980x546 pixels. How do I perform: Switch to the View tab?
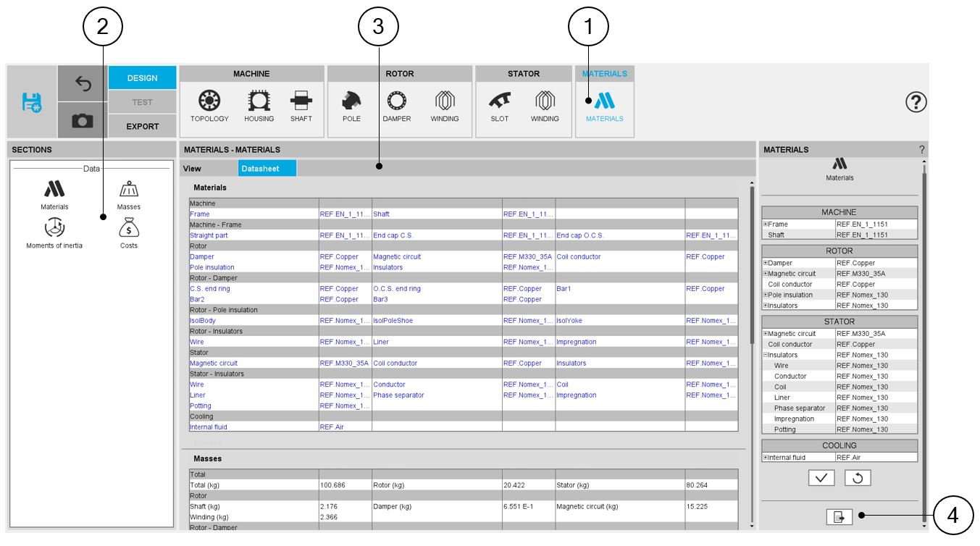tap(192, 168)
